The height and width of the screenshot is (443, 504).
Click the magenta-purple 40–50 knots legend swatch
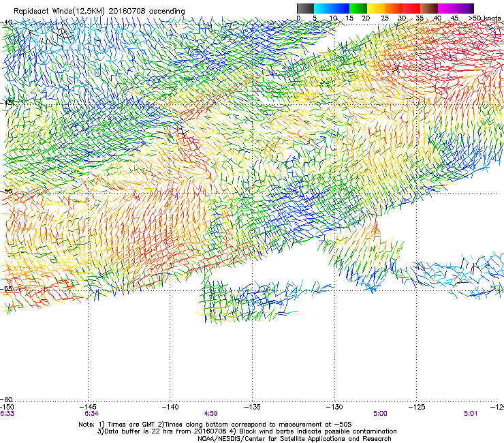[x=456, y=8]
